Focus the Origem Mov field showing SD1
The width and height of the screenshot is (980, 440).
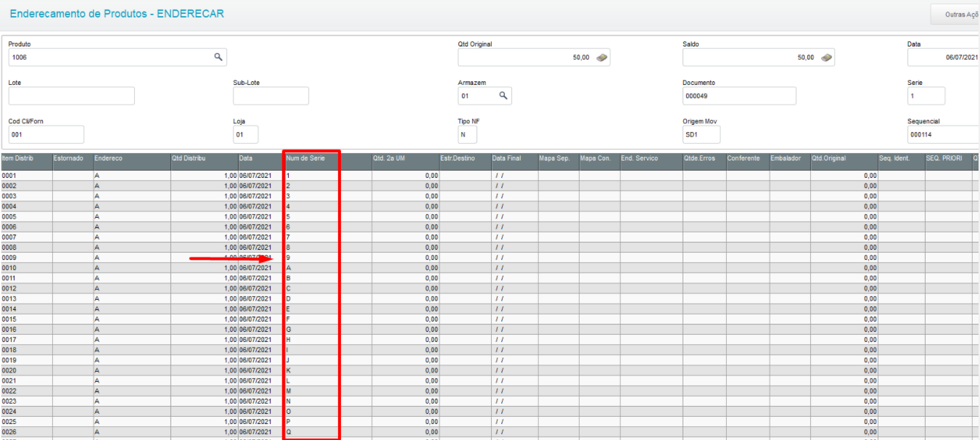[701, 134]
